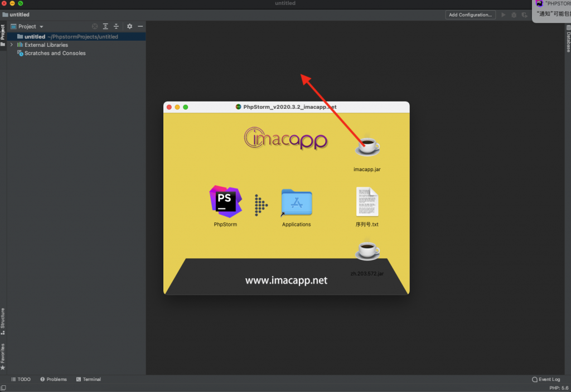This screenshot has height=392, width=571.
Task: Expand the External Libraries tree node
Action: (12, 45)
